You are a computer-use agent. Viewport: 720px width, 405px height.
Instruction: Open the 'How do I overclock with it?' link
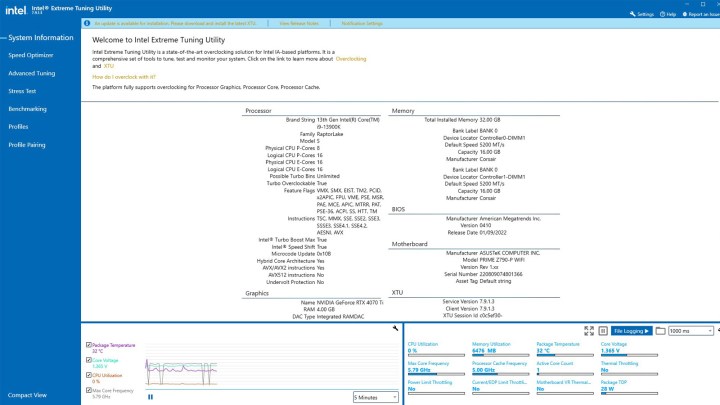click(124, 76)
